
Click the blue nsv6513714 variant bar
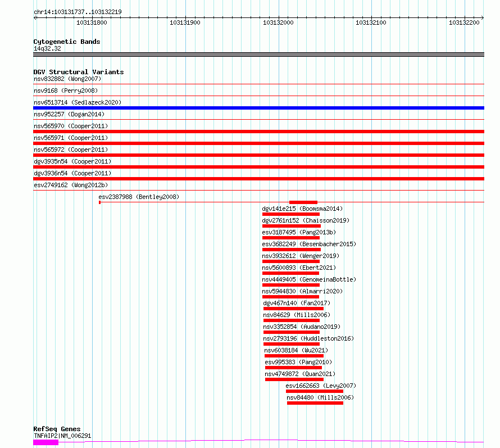coord(258,108)
